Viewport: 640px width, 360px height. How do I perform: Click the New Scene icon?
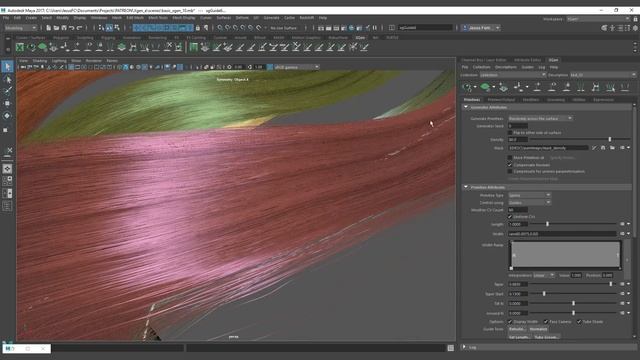[x=49, y=28]
